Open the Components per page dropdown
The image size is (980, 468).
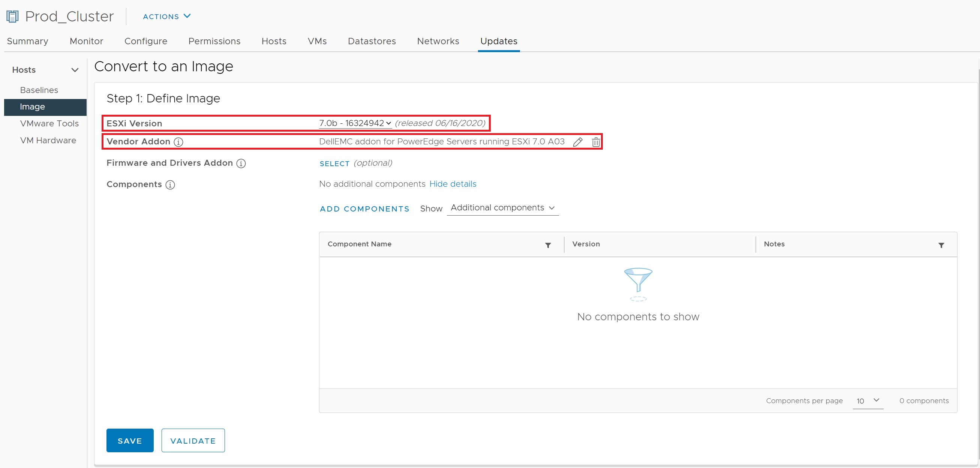click(868, 400)
